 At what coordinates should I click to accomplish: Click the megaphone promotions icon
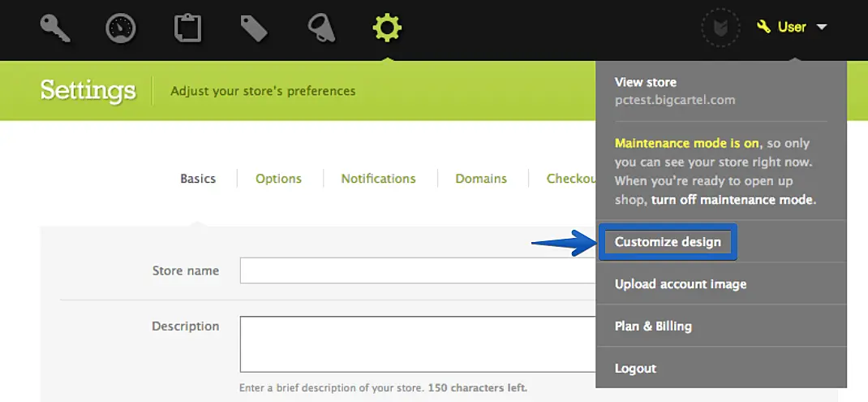click(321, 28)
